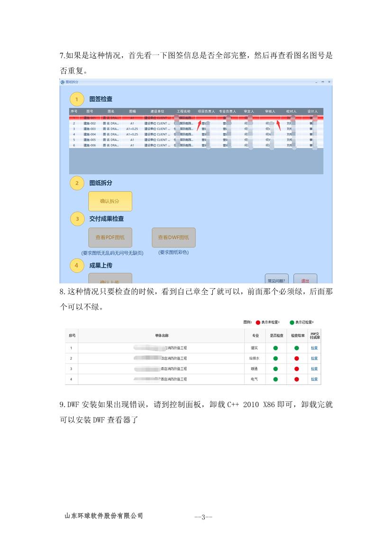Close the 图纸拆分 window
The image size is (392, 554).
pyautogui.click(x=329, y=82)
